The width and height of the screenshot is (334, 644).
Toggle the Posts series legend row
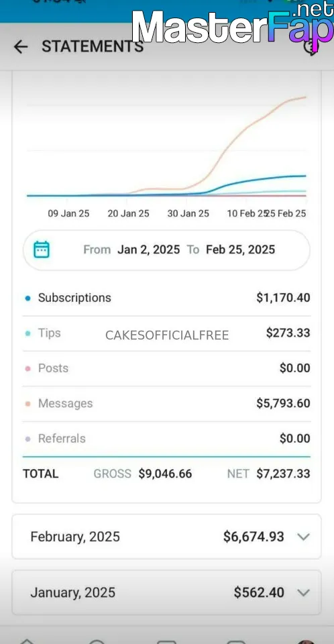click(x=166, y=369)
